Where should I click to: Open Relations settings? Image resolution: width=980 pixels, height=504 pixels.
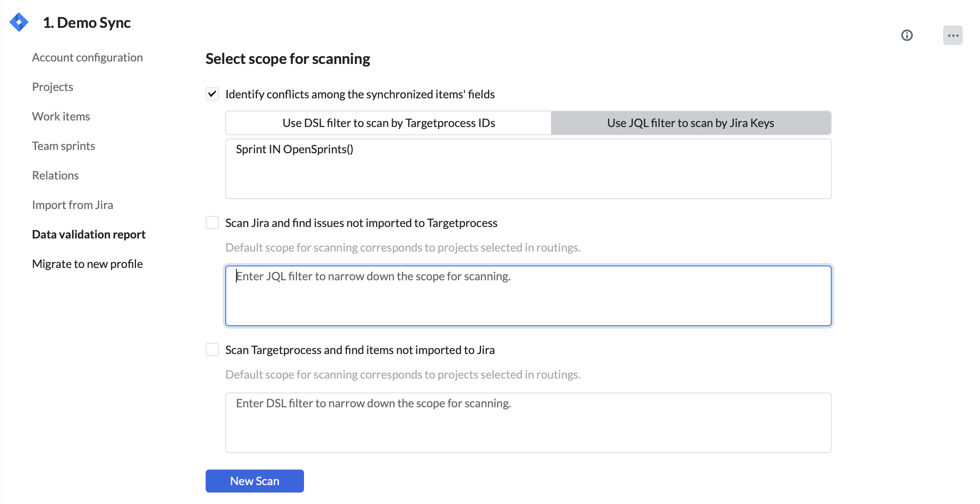coord(55,175)
